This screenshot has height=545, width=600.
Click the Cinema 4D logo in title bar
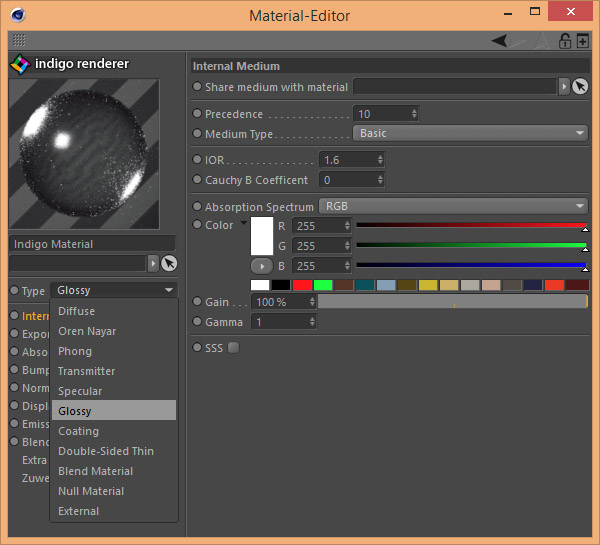tap(20, 15)
